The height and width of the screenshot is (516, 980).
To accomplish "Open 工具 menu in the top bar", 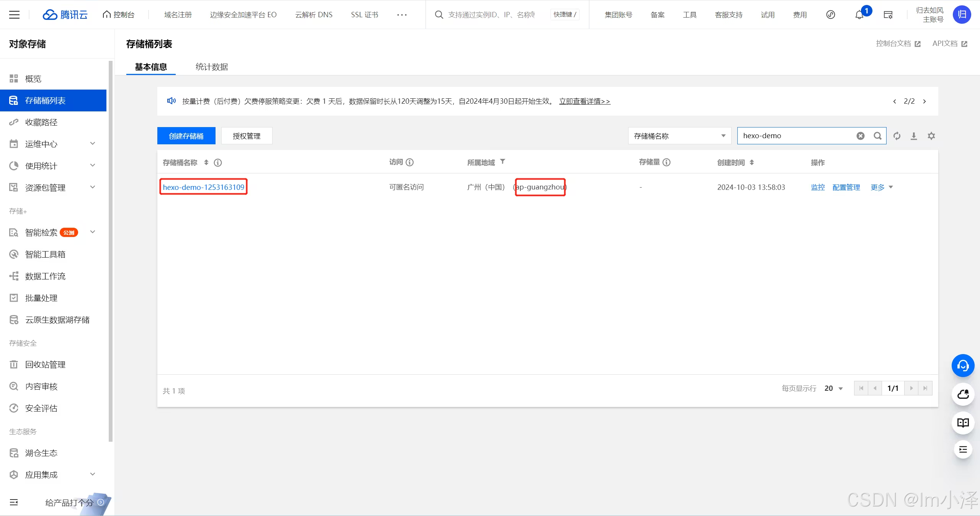I will pyautogui.click(x=690, y=15).
